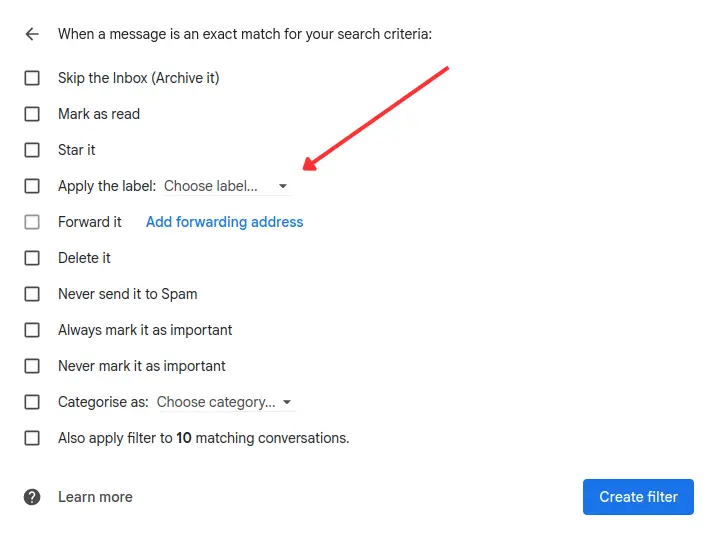Viewport: 716px width, 536px height.
Task: Enable Never send it to Spam
Action: pyautogui.click(x=32, y=294)
